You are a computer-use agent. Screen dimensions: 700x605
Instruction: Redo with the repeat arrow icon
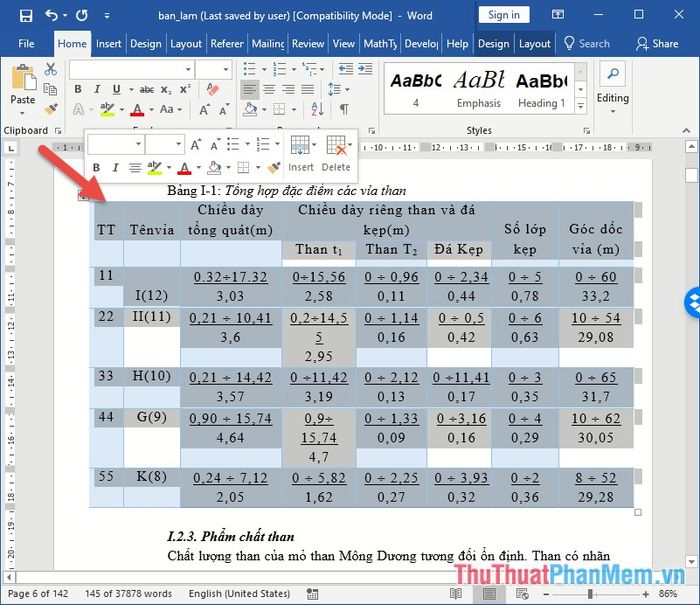coord(82,16)
